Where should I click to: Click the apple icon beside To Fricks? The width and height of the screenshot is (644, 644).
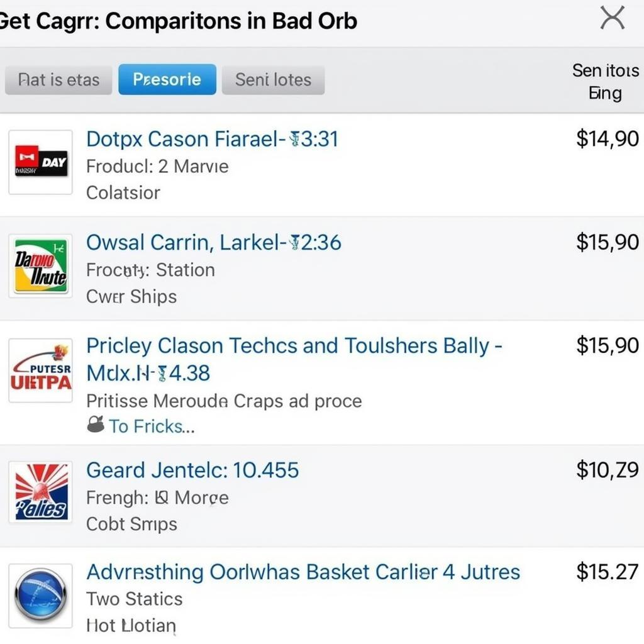pos(96,425)
